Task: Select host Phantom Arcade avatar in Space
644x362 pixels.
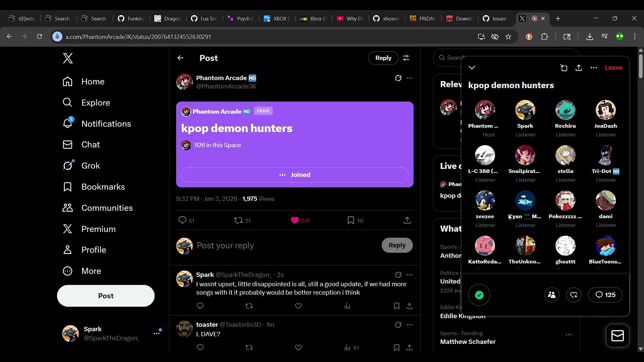Action: coord(485,110)
